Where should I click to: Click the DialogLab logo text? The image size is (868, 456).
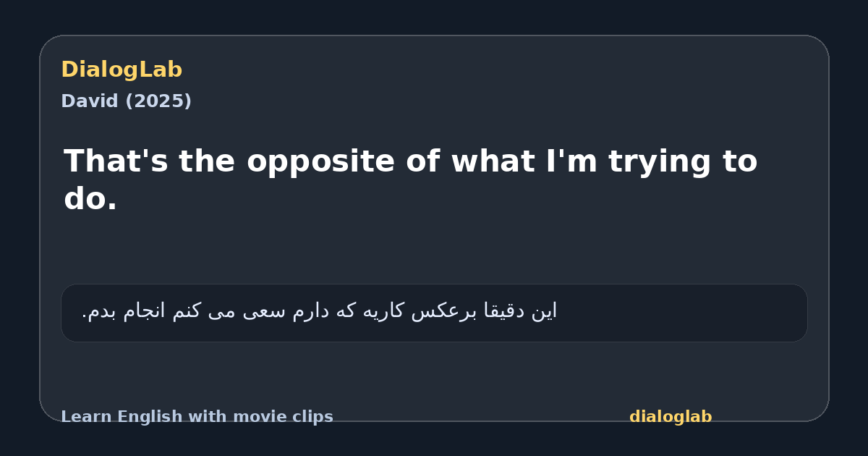122,69
